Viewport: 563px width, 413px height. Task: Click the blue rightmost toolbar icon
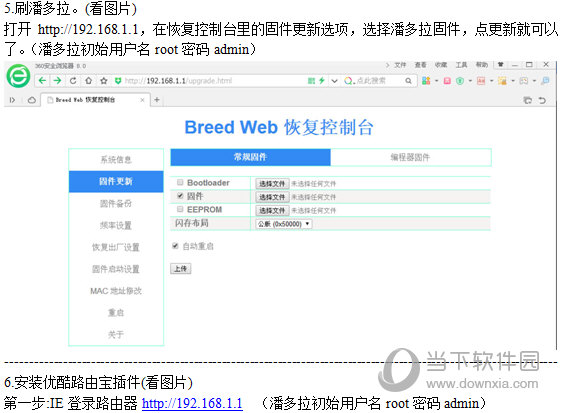(x=545, y=81)
